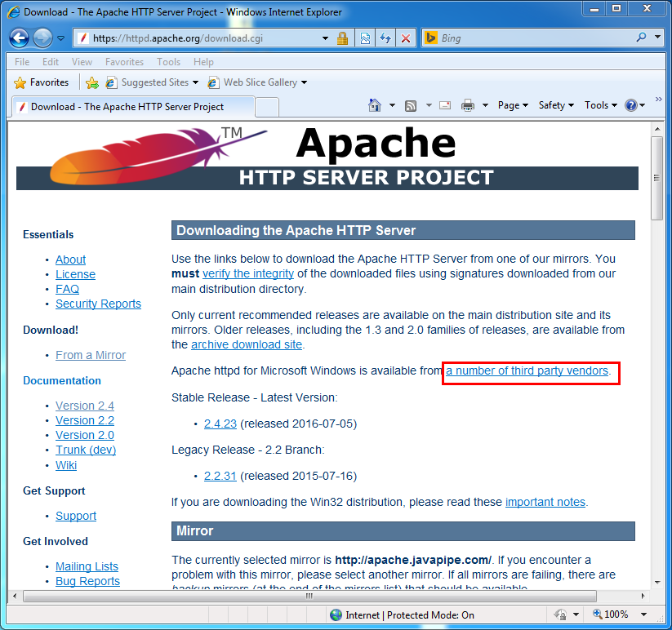Click the browser Back arrow button
672x630 pixels.
[20, 38]
